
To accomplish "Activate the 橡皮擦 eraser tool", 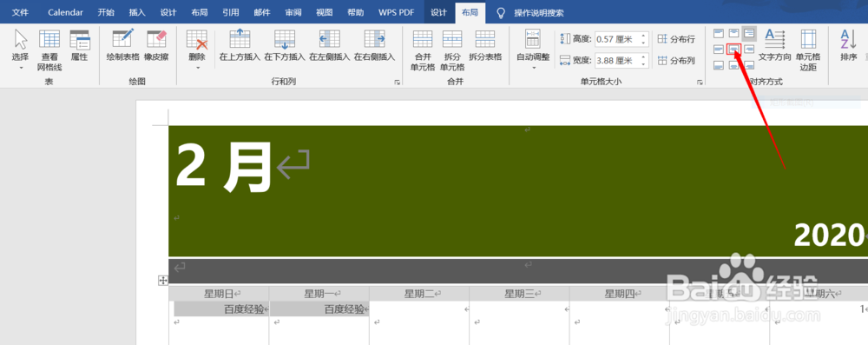I will click(156, 45).
